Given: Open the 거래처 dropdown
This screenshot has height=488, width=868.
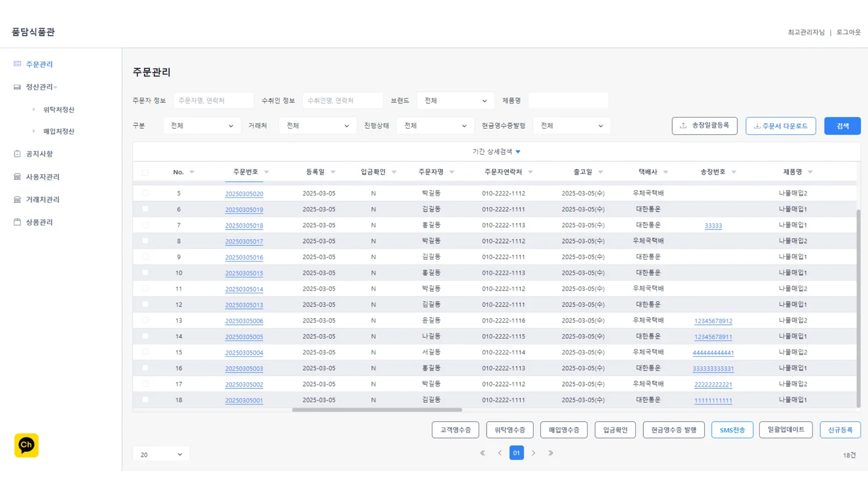Looking at the screenshot, I should (317, 126).
